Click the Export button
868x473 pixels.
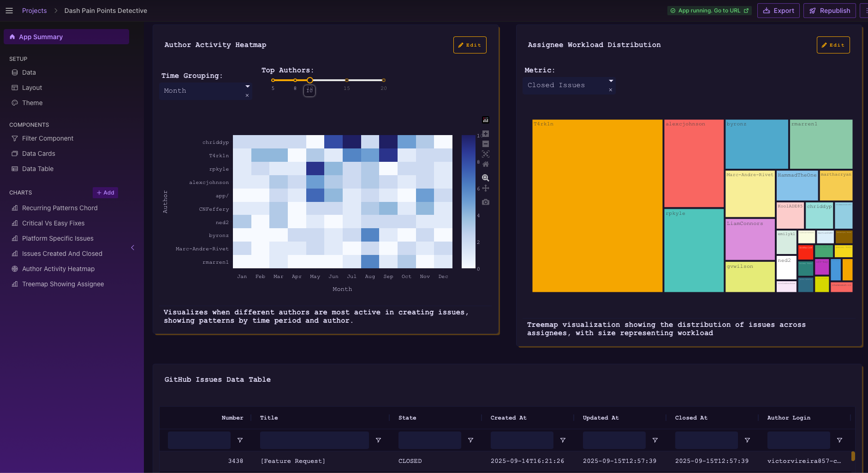pos(779,11)
